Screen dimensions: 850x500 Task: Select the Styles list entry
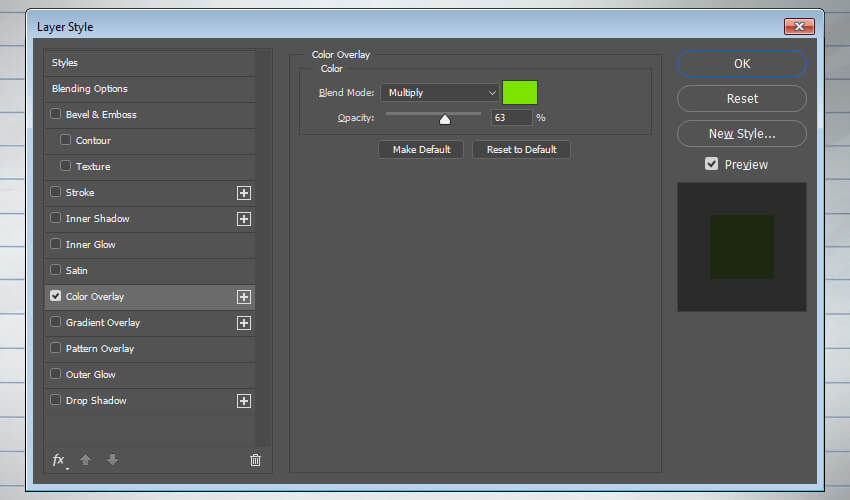pos(150,63)
